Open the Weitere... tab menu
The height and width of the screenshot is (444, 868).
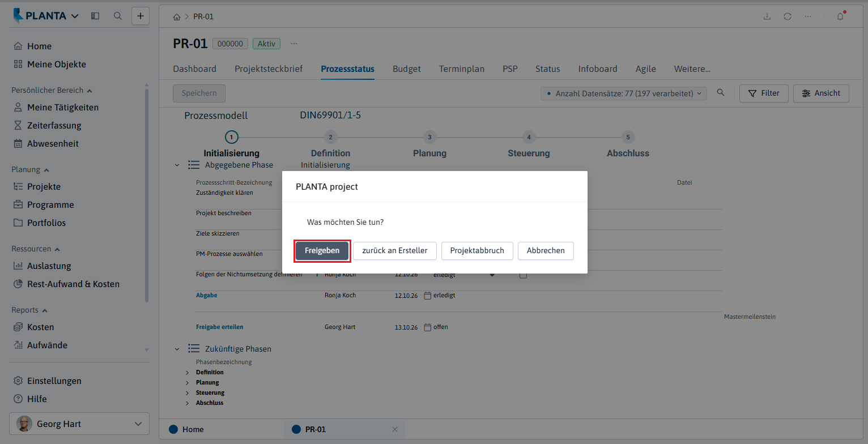(692, 69)
